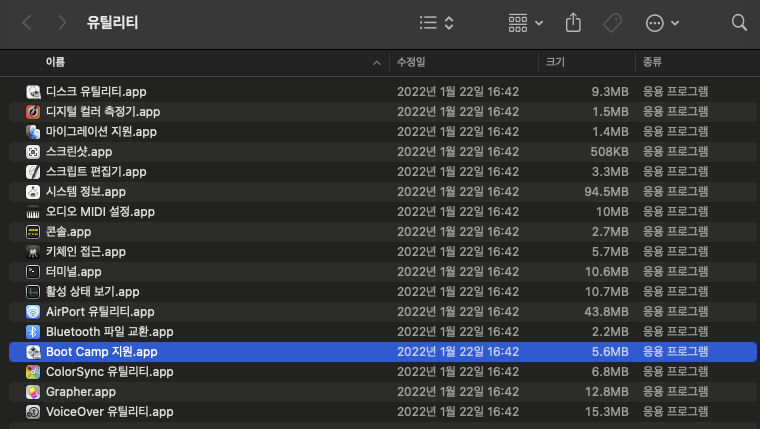Select the file name ColorSync 유틸리티.app
The height and width of the screenshot is (429, 760).
click(110, 372)
